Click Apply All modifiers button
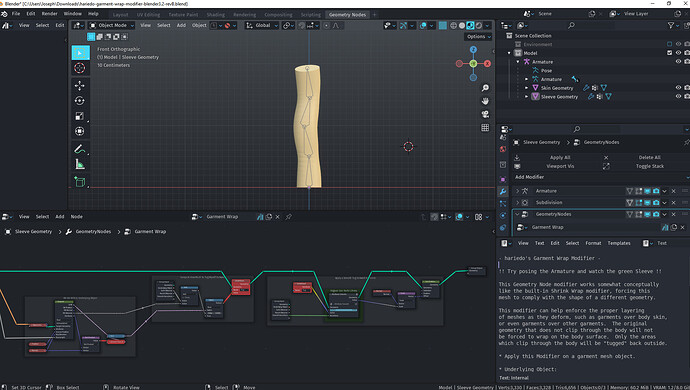The height and width of the screenshot is (390, 690). tap(560, 157)
